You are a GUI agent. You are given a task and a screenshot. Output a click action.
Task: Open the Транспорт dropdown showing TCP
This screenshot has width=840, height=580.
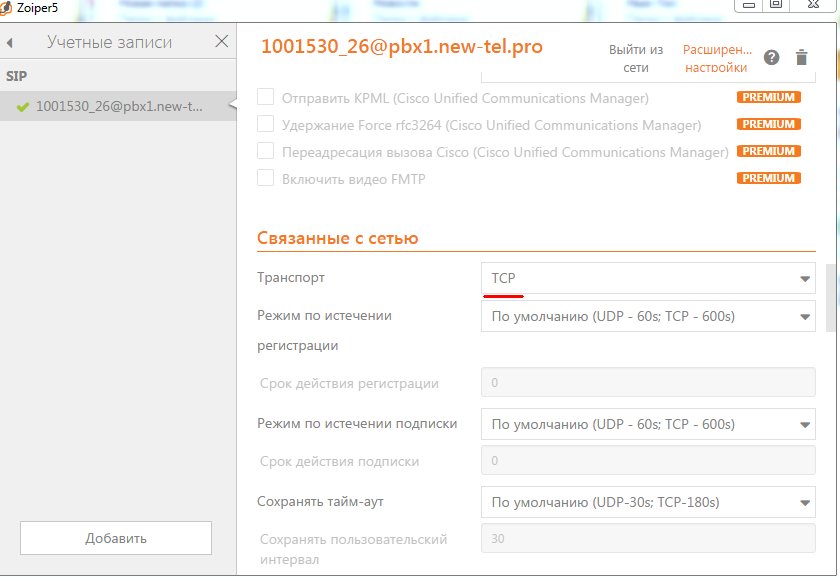648,279
